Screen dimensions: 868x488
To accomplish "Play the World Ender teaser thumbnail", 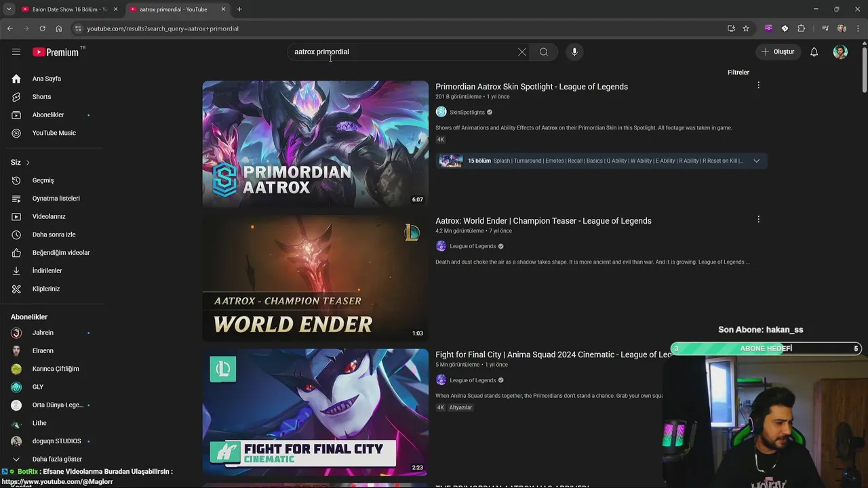I will click(315, 279).
